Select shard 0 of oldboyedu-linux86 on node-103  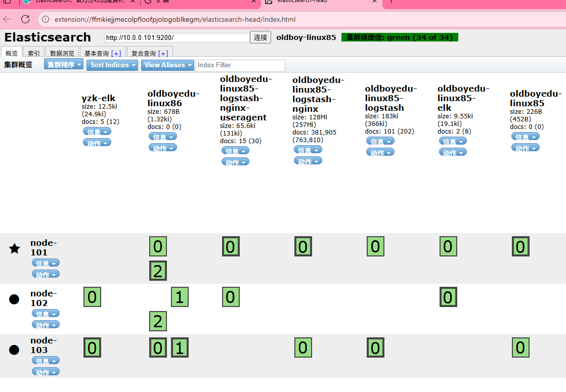(x=158, y=347)
